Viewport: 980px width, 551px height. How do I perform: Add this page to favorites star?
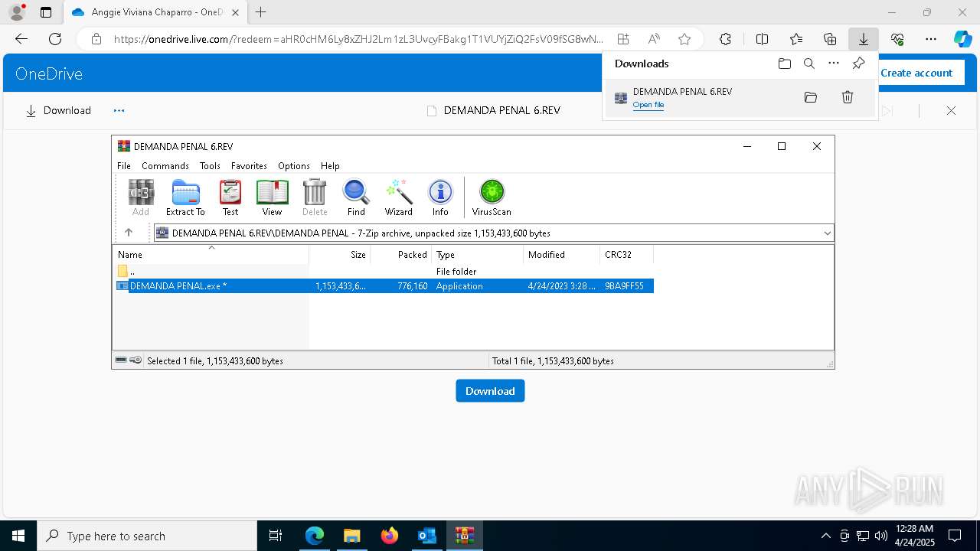684,39
